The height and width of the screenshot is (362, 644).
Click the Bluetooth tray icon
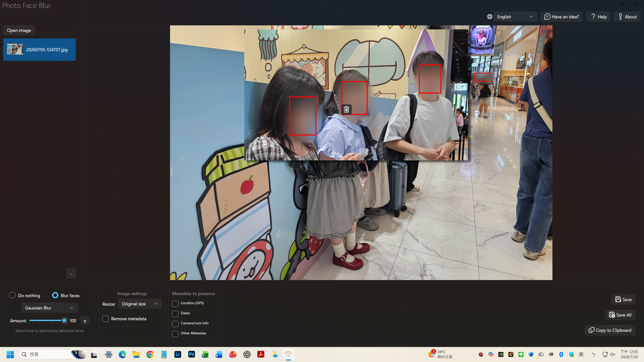tap(561, 354)
